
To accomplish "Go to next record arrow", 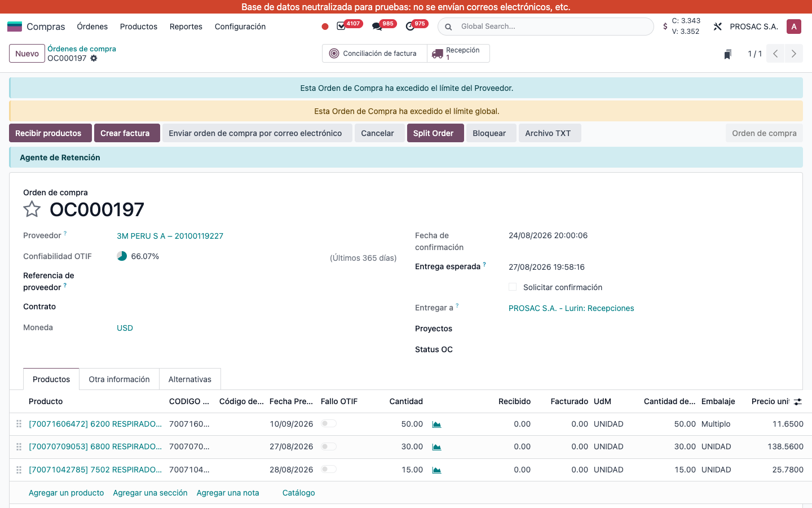I will point(794,54).
